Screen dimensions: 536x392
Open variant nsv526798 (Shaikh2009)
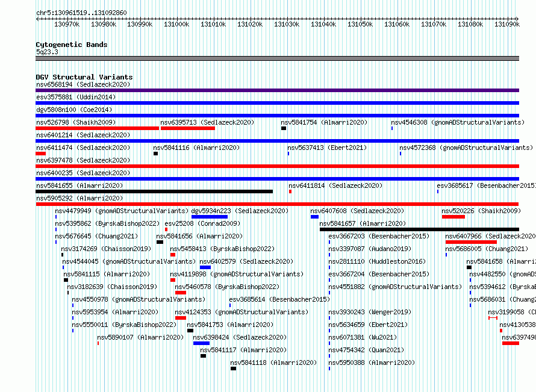tap(76, 122)
